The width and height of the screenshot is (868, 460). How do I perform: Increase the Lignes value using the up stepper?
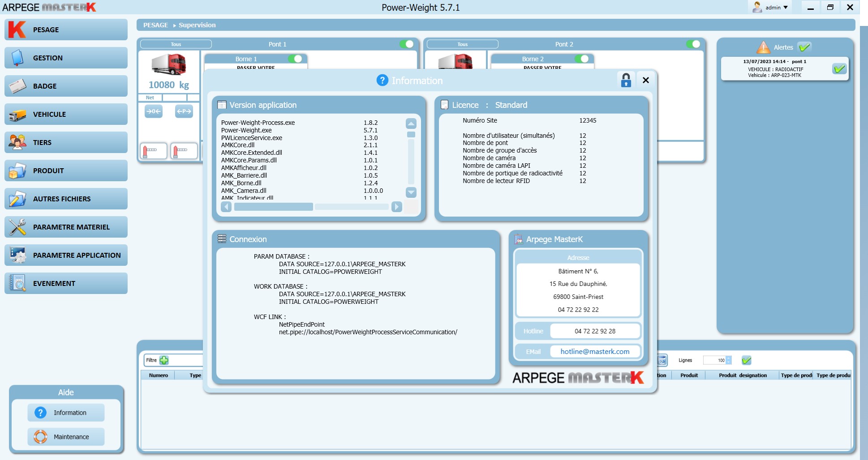(728, 358)
